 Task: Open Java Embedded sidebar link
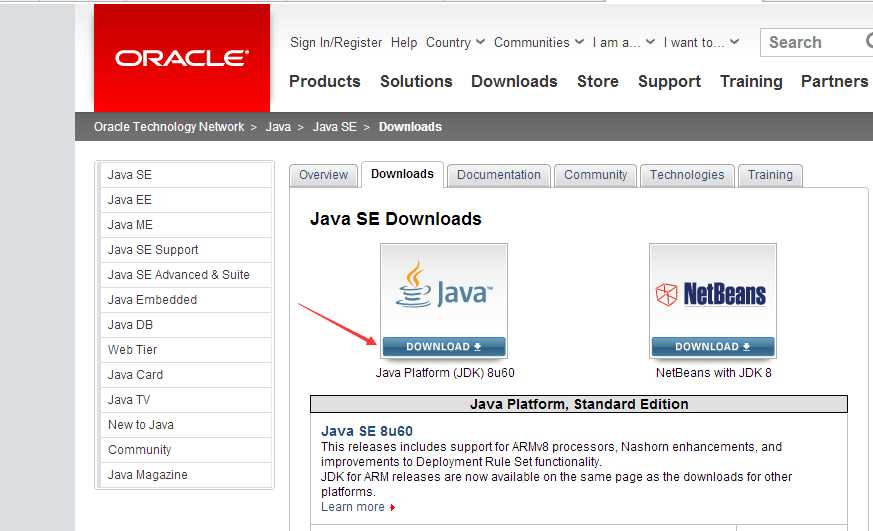coord(186,300)
